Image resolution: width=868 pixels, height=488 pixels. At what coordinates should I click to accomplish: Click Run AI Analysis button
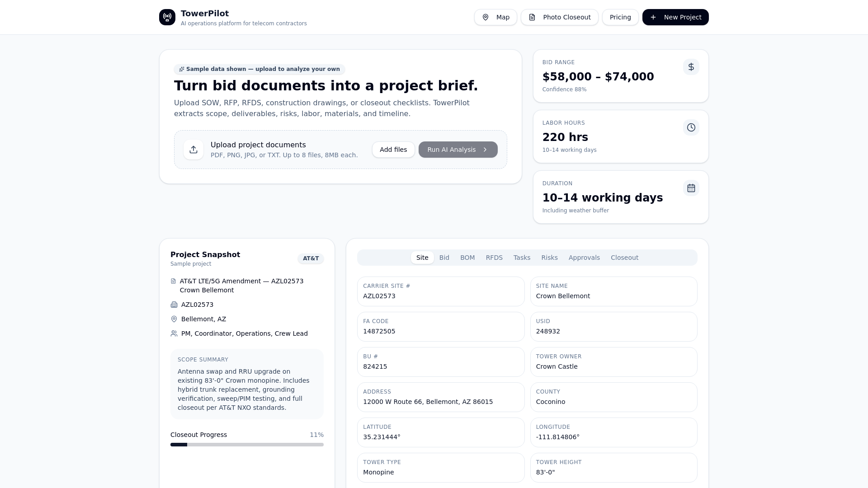click(458, 150)
